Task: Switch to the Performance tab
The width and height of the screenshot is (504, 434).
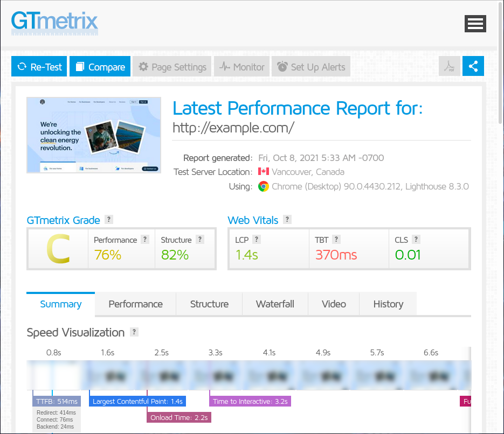Action: point(136,304)
